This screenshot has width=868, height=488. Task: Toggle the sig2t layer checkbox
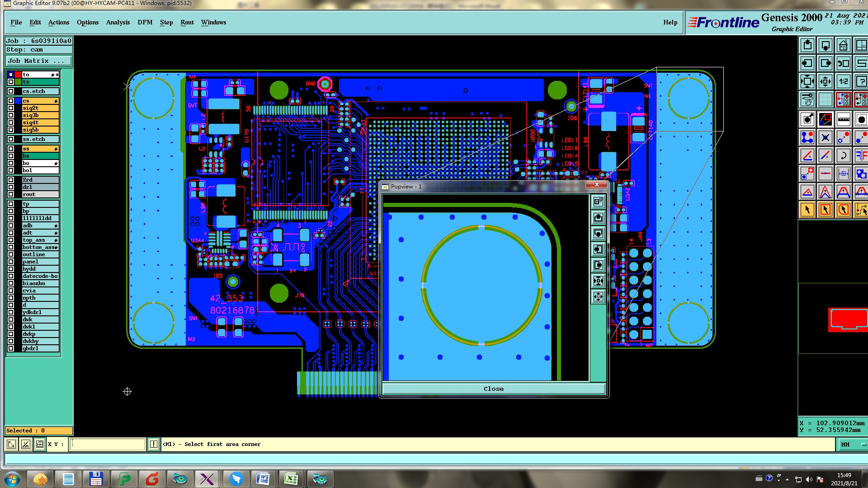coord(11,108)
